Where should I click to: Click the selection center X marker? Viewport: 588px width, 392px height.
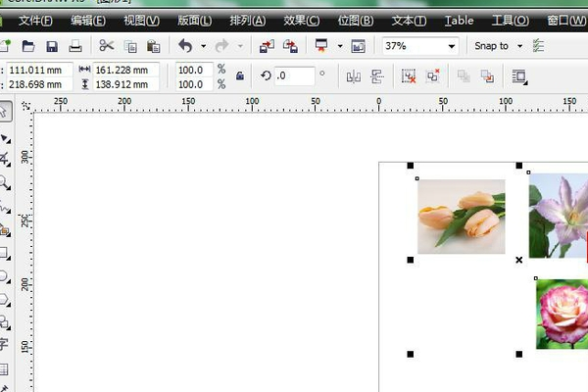click(x=519, y=260)
